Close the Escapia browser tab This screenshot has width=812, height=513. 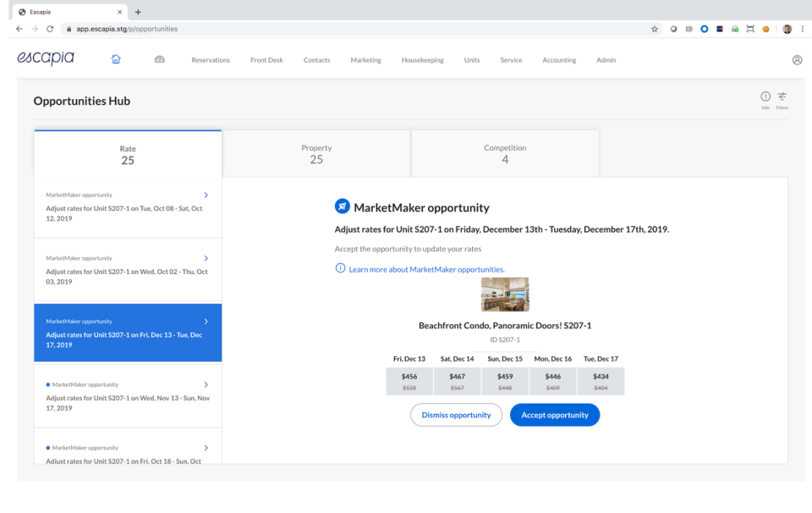(x=119, y=12)
